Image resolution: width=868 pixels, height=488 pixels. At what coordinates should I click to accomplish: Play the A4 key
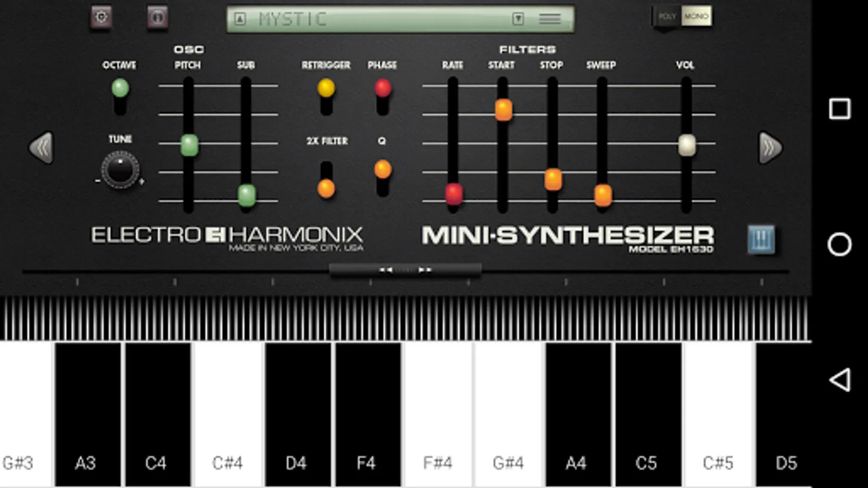click(579, 415)
